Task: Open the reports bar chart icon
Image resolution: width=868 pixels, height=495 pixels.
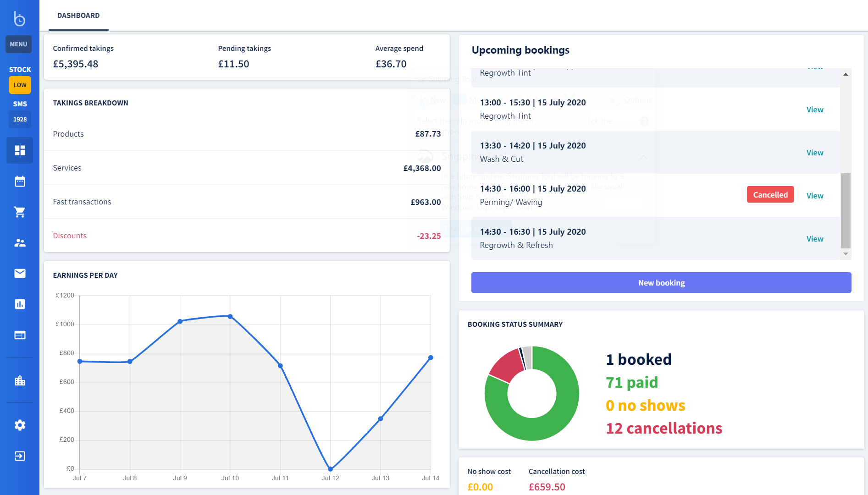Action: [x=20, y=304]
